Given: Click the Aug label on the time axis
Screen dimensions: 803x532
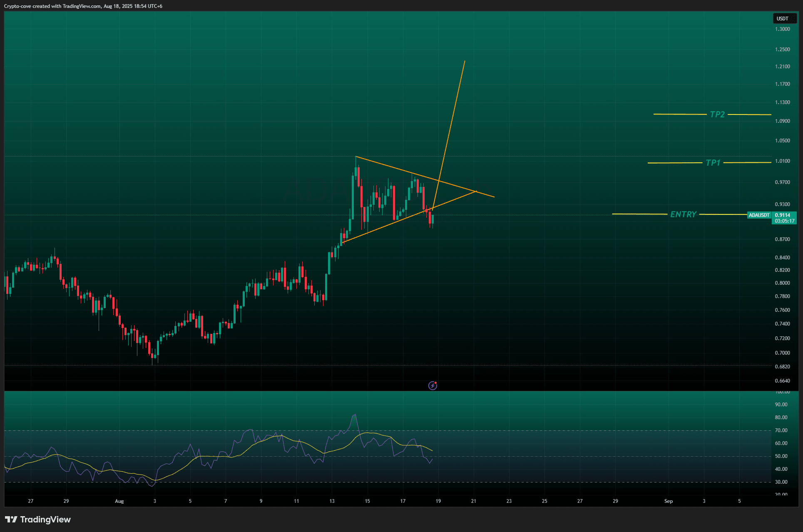Looking at the screenshot, I should tap(119, 501).
